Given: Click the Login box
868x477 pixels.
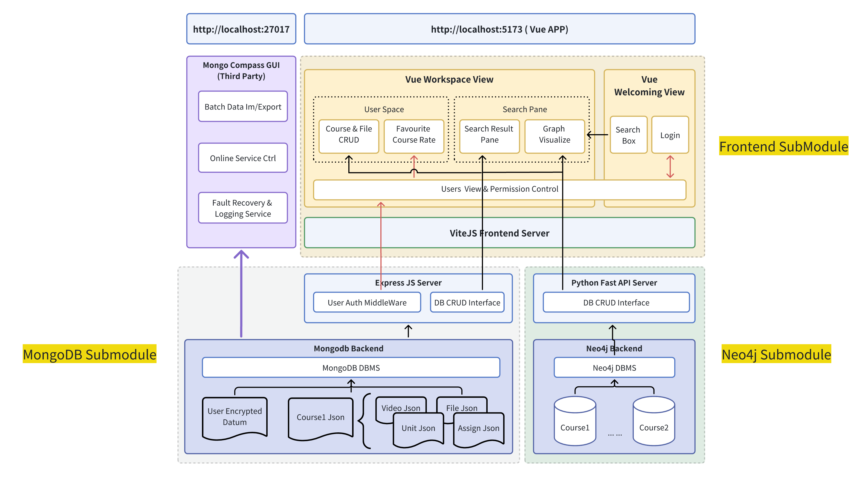Looking at the screenshot, I should click(670, 135).
